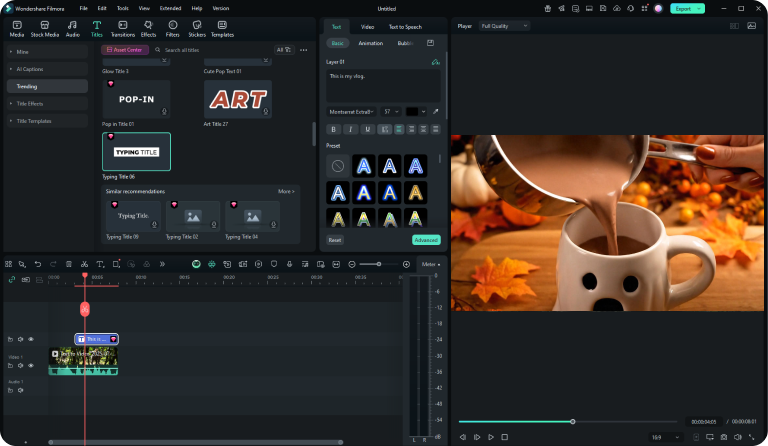Screen dimensions: 768x446
Task: Click the black text color swatch
Action: click(412, 112)
